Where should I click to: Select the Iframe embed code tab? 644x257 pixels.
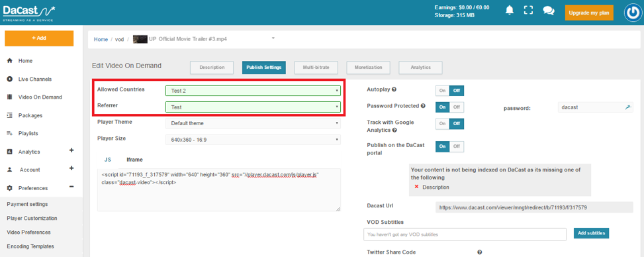[135, 160]
